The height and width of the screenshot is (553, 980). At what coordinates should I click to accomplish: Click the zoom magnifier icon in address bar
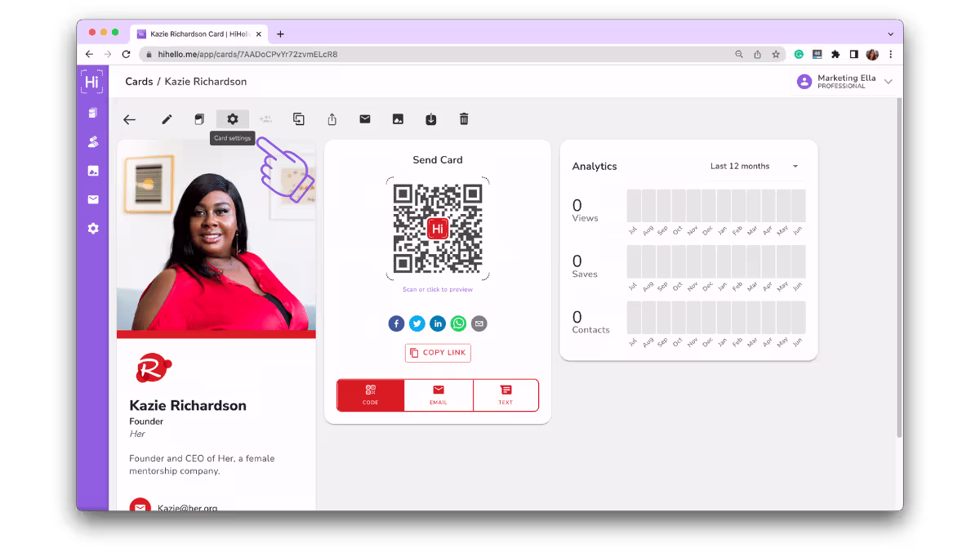(x=739, y=55)
